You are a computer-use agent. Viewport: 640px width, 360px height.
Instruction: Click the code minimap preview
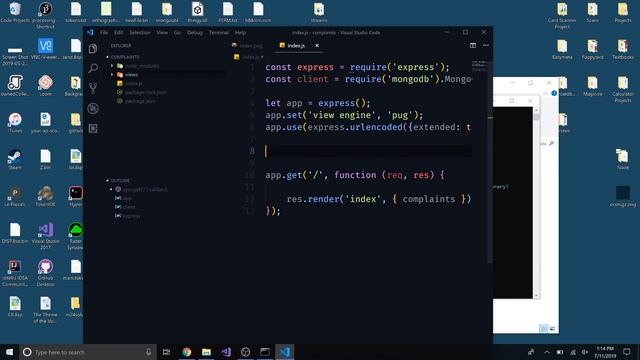pos(479,67)
